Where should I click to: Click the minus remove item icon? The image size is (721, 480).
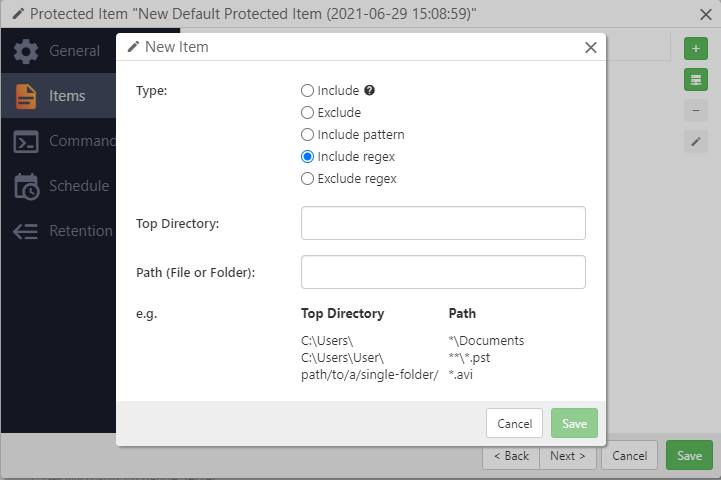(x=695, y=110)
